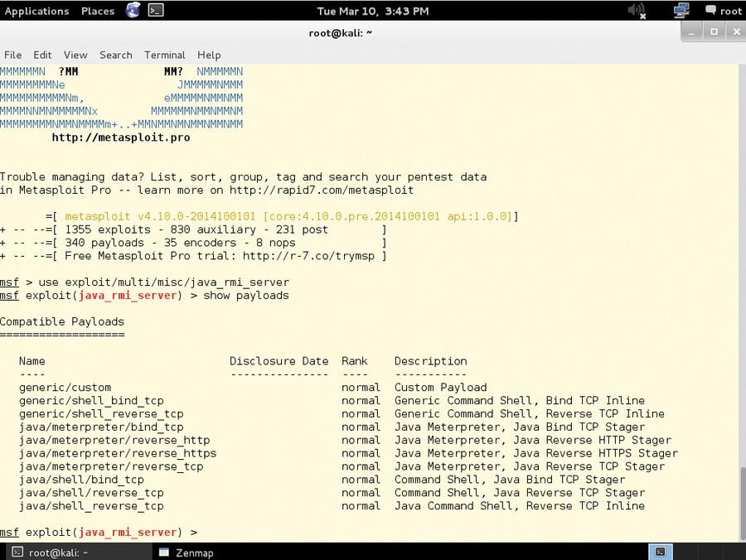The width and height of the screenshot is (746, 560).
Task: Click java/shell/bind_tcp payload name
Action: click(81, 480)
